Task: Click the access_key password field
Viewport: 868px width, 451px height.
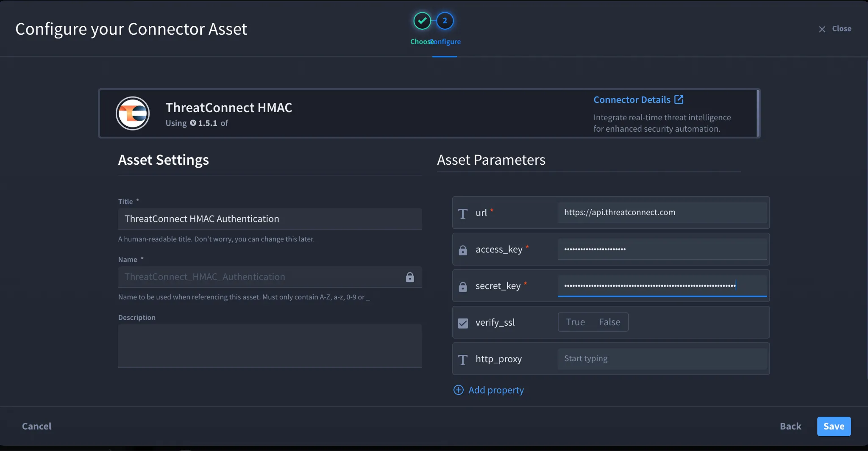Action: [662, 249]
